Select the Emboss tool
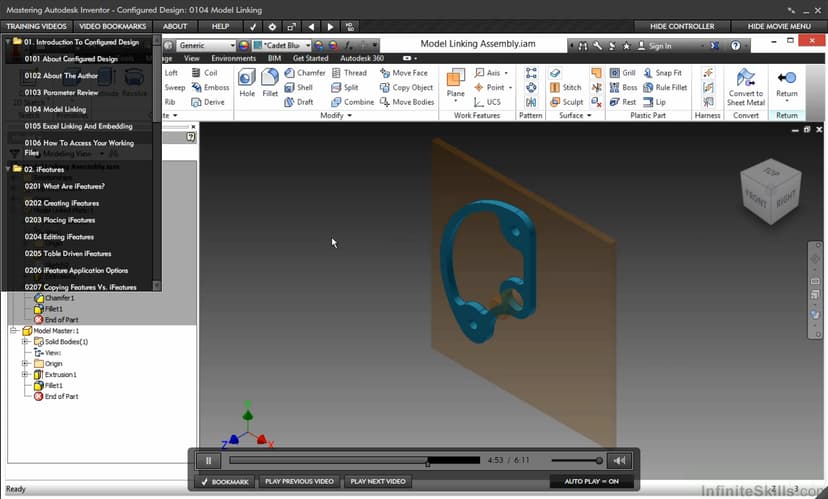 tap(210, 88)
